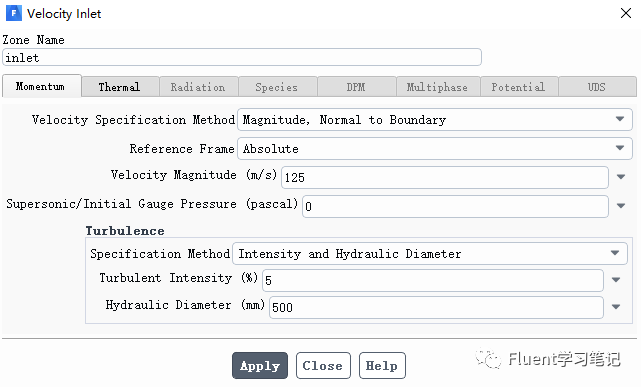
Task: Select the Species tab
Action: click(277, 87)
